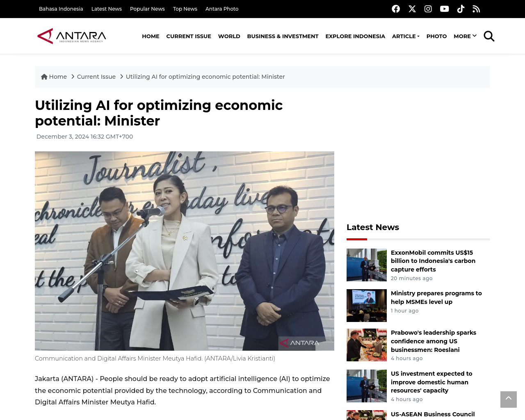The width and height of the screenshot is (525, 420).
Task: Open the YouTube channel icon
Action: click(x=445, y=9)
